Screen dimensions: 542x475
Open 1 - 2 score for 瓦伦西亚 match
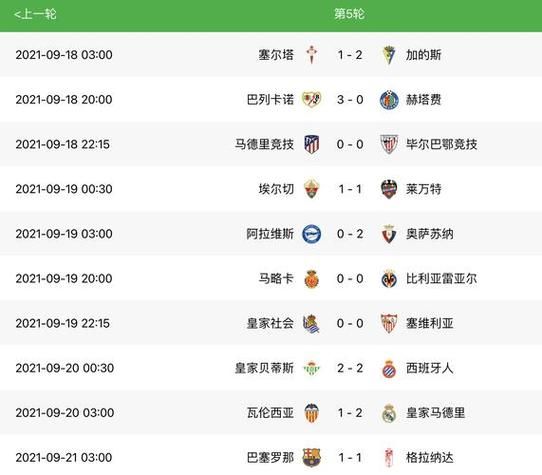[x=350, y=413]
